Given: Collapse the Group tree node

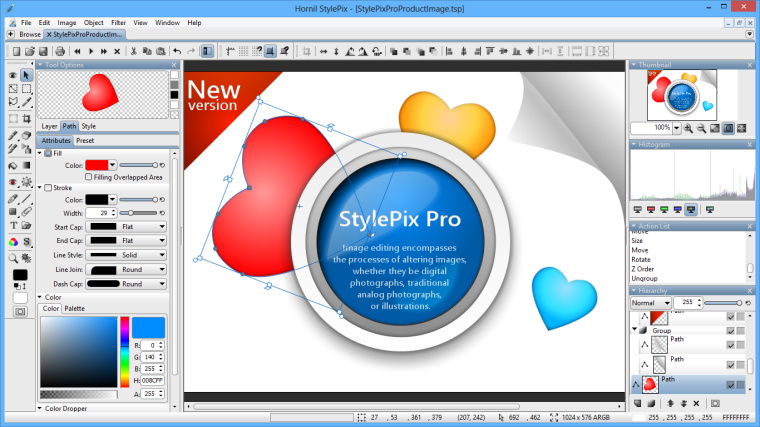Looking at the screenshot, I should 634,330.
